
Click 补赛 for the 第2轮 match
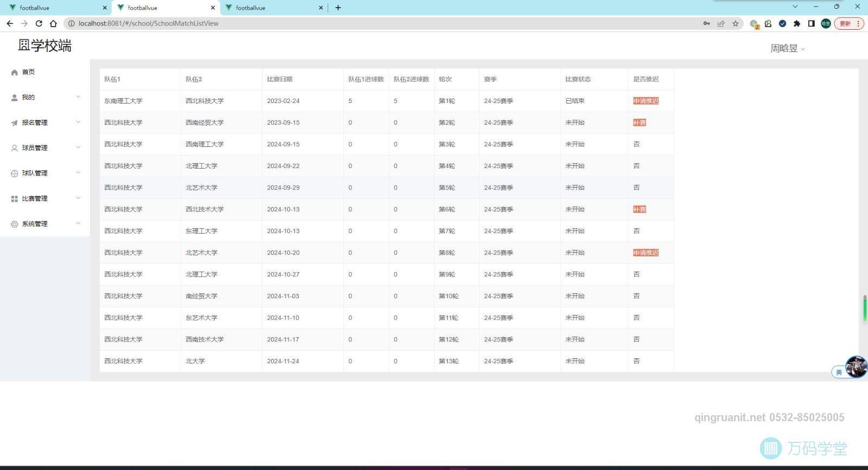(640, 123)
